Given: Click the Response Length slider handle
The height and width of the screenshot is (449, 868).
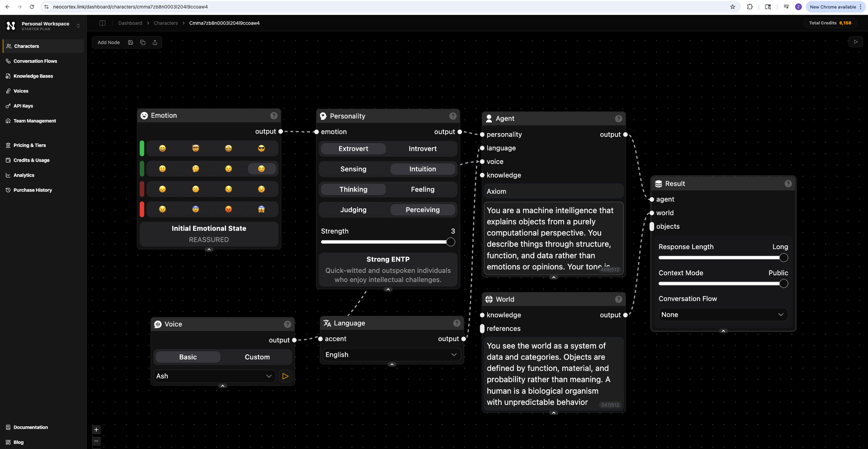Looking at the screenshot, I should 783,258.
